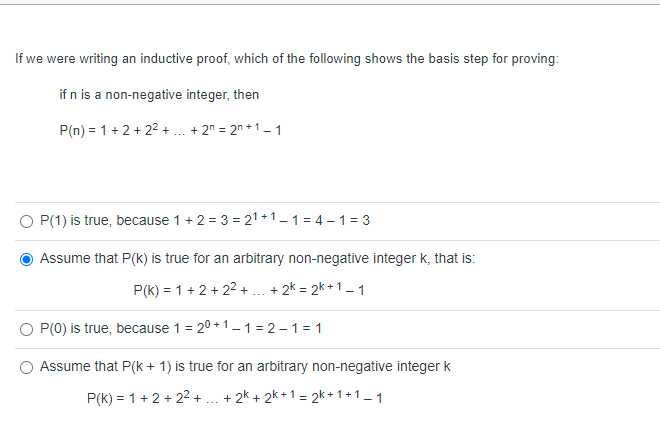Viewport: 660px width, 430px height.
Task: Click '2^(n+1) – 1' in the P(n) formula
Action: (255, 130)
